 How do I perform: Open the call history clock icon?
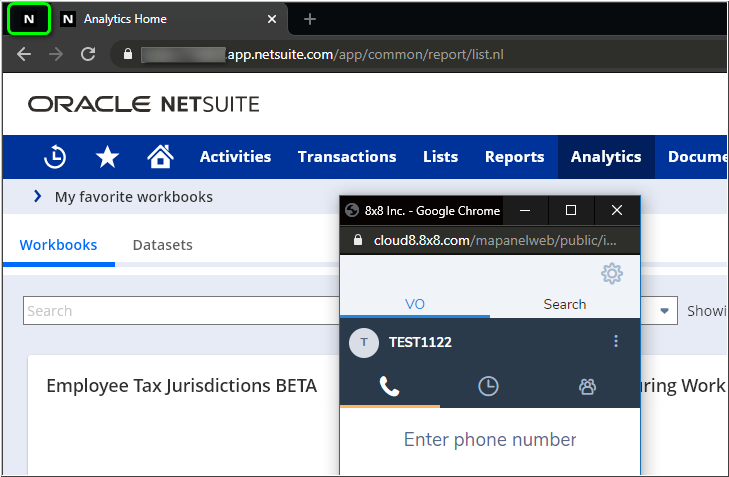pos(488,386)
